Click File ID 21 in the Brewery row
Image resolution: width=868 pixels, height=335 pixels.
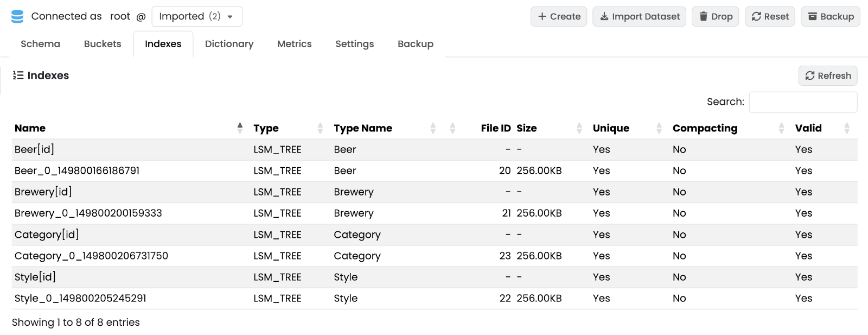click(x=506, y=213)
